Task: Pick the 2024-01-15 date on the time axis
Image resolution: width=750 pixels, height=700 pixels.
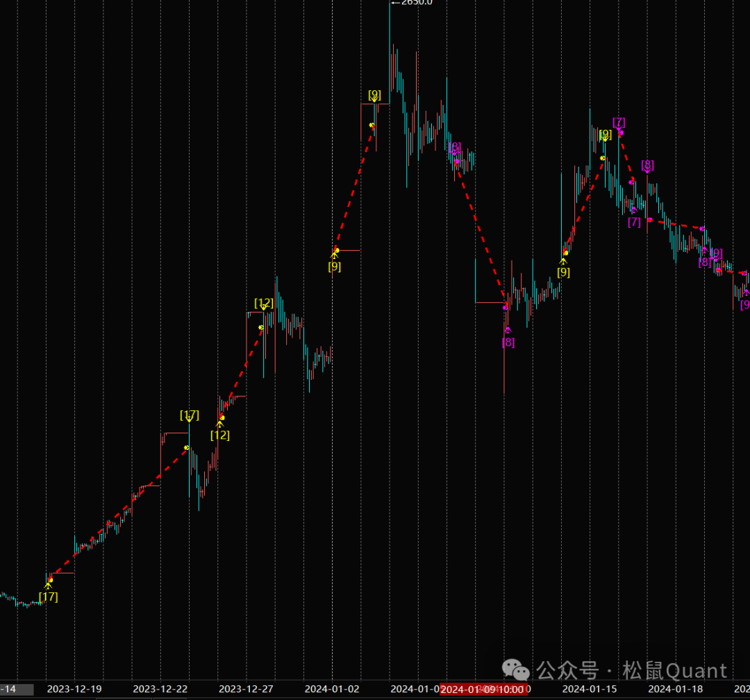Action: tap(590, 690)
